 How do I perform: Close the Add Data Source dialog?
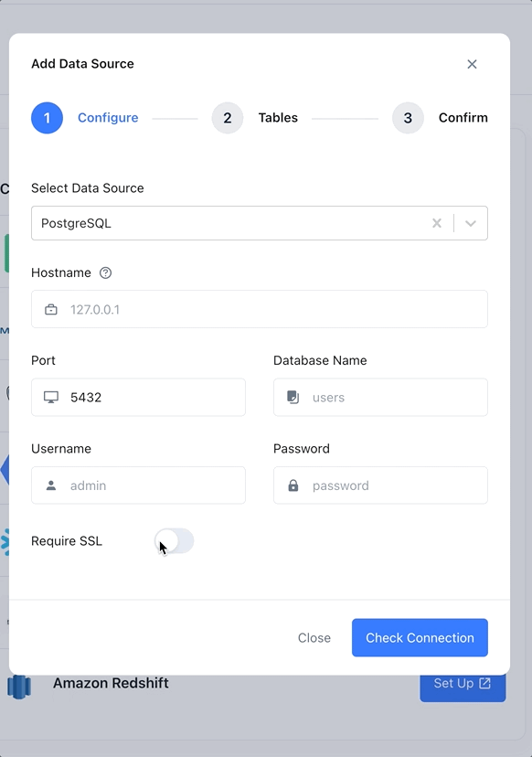473,64
